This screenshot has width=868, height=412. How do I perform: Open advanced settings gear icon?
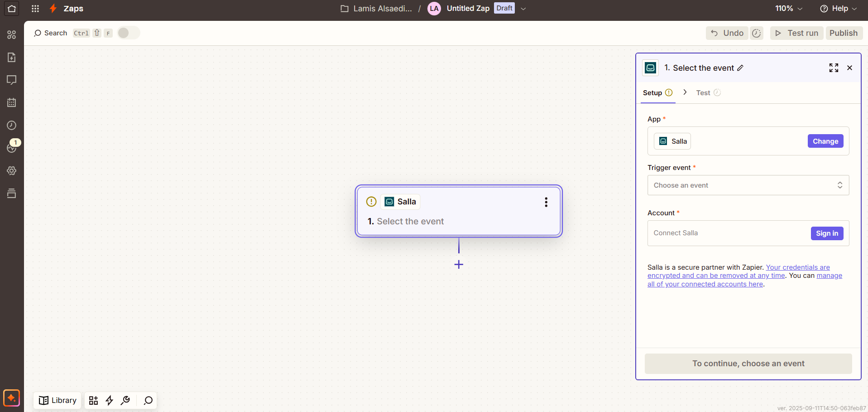click(12, 171)
